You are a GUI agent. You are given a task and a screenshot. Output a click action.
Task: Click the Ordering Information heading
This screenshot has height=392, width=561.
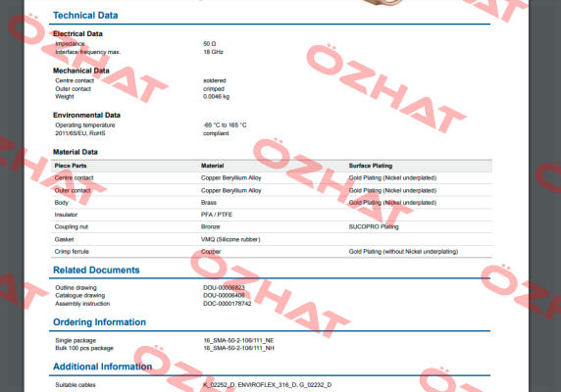pos(99,322)
